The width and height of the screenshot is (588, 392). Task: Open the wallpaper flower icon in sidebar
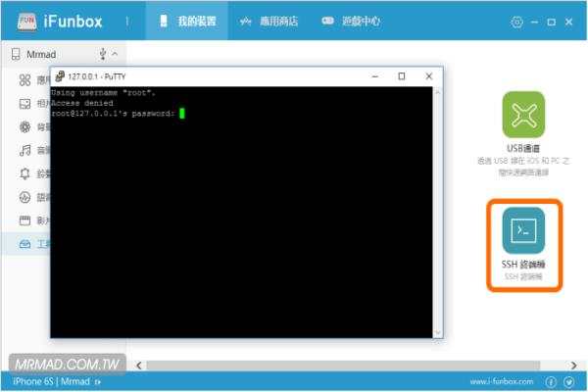point(24,127)
